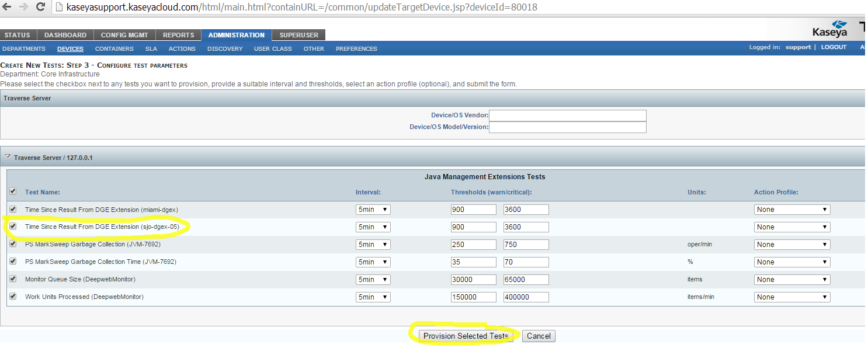The image size is (868, 348).
Task: Reload page with refresh icon
Action: 40,7
